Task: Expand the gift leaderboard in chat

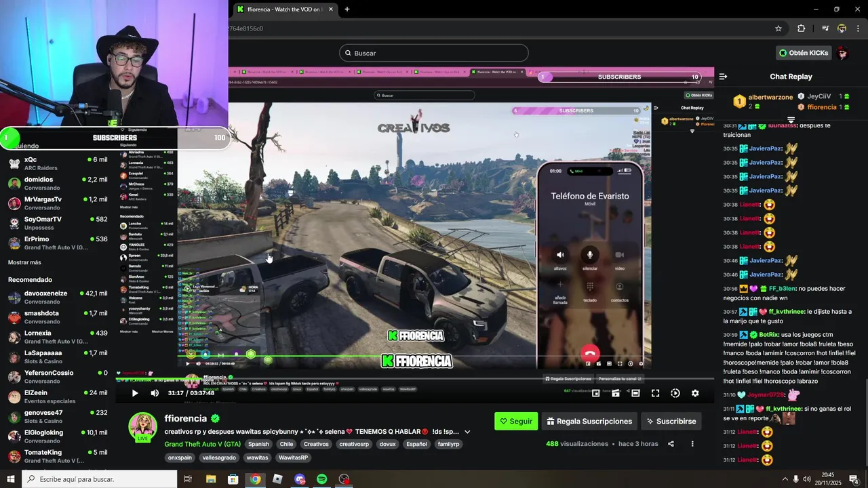Action: pyautogui.click(x=791, y=120)
